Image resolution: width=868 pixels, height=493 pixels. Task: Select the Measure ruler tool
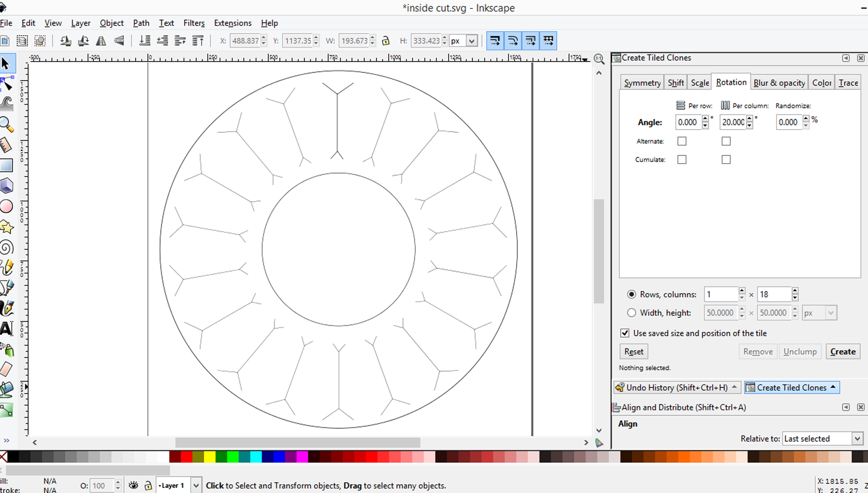pos(6,145)
